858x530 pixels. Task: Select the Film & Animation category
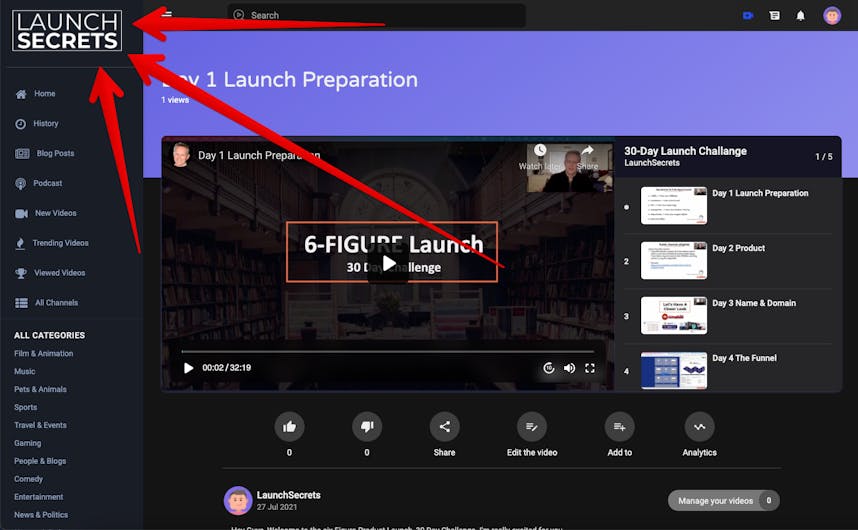(44, 354)
